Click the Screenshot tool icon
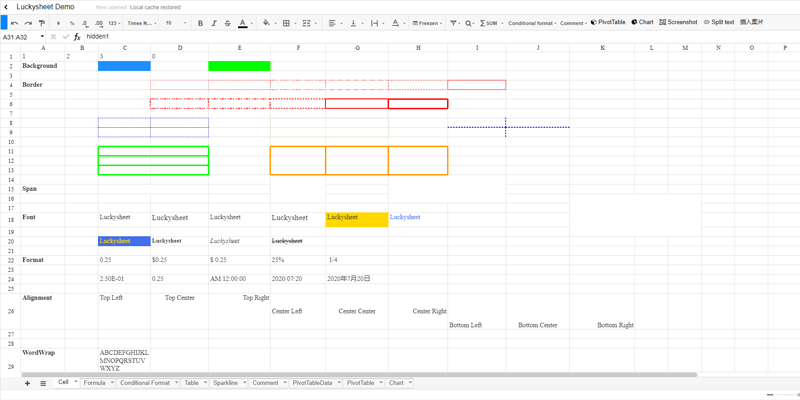Screen dimensions: 800x400 pos(678,22)
